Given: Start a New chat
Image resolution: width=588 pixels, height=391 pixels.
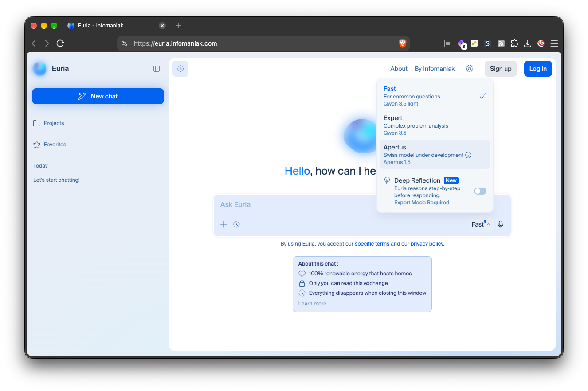Looking at the screenshot, I should [x=98, y=96].
